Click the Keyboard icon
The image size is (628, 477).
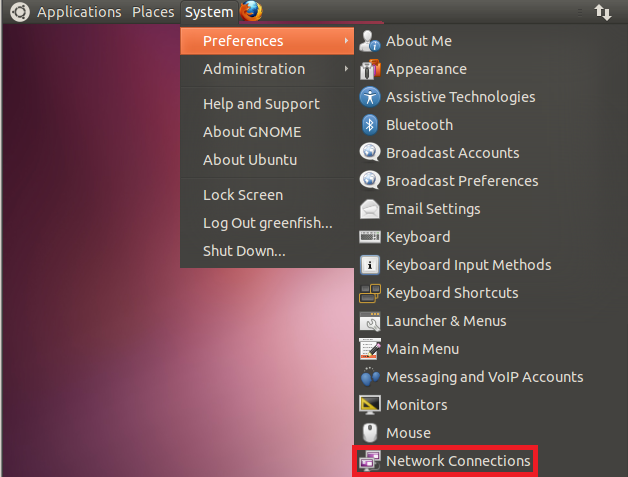(369, 237)
